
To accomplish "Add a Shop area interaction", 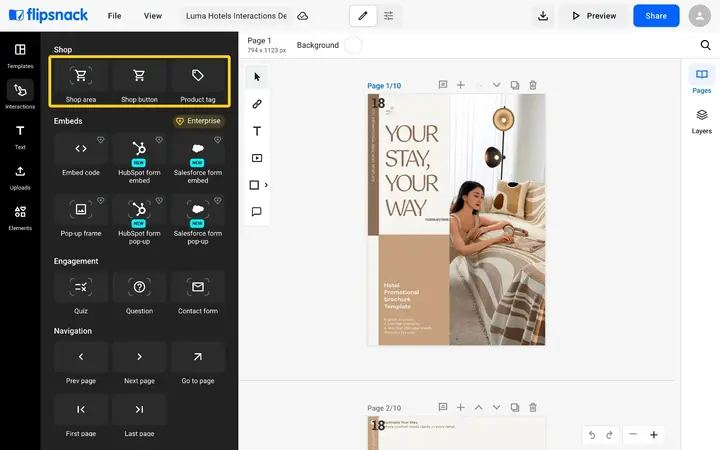I will 81,82.
